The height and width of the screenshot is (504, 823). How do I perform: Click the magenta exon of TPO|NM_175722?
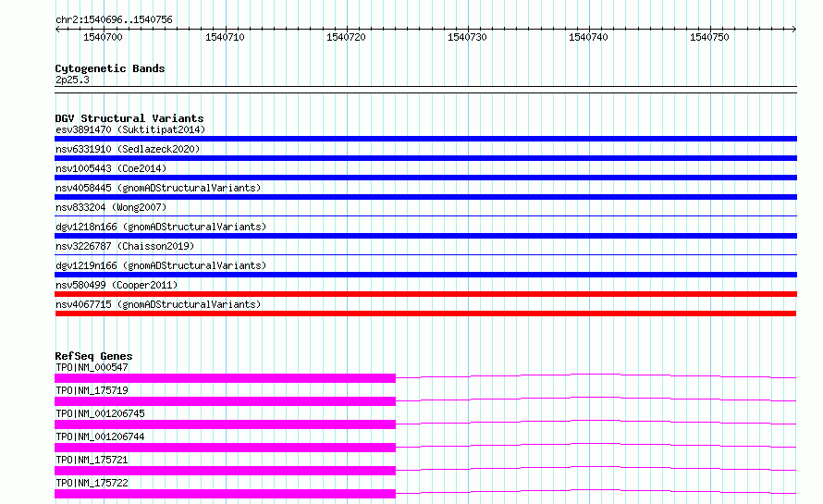point(226,494)
